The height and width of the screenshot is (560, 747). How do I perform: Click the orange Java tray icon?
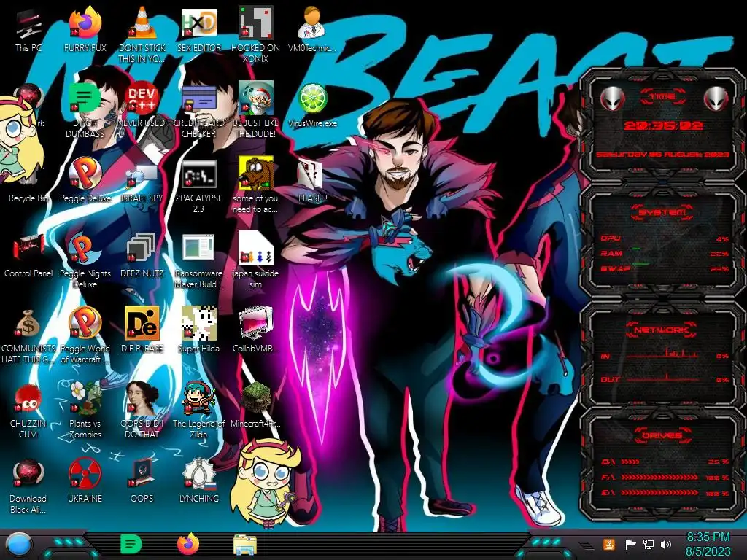608,544
